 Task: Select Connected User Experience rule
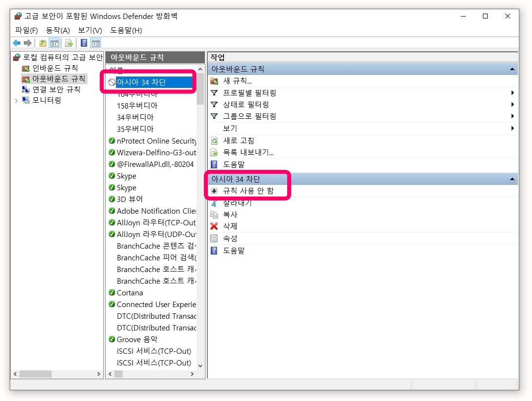pyautogui.click(x=156, y=304)
